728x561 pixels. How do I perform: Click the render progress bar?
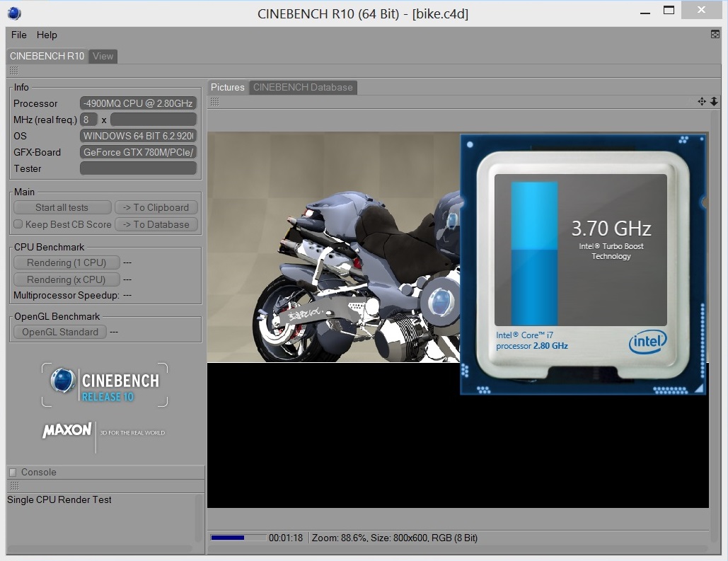[x=238, y=538]
